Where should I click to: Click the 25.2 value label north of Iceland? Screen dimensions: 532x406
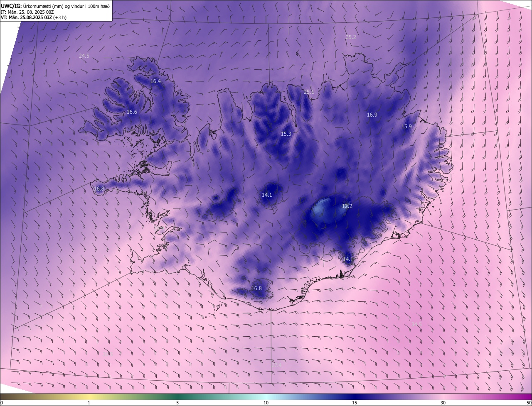[x=351, y=37]
